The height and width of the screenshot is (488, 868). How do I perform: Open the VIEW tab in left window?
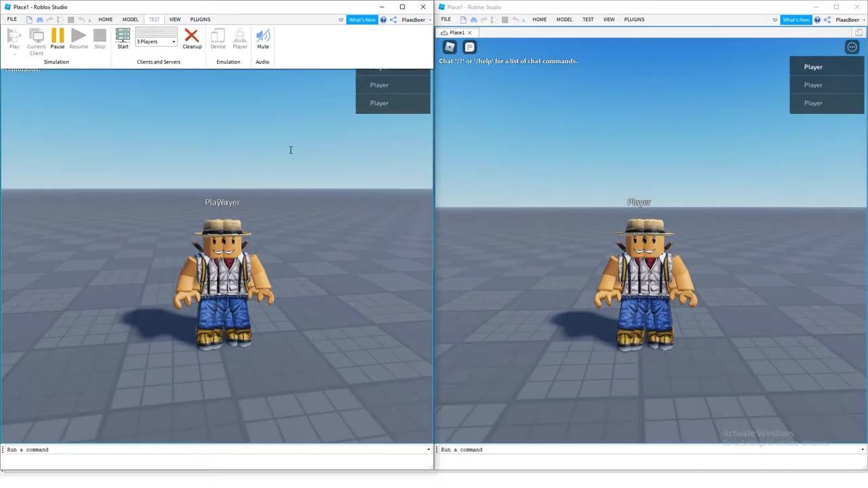[x=175, y=20]
